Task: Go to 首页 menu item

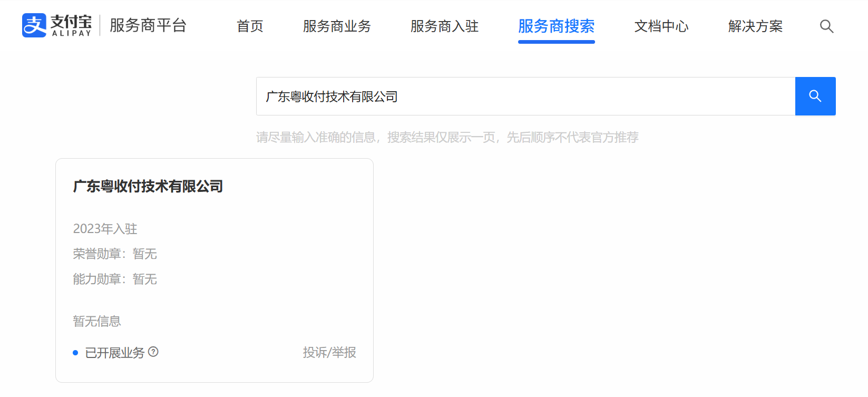Action: 250,26
